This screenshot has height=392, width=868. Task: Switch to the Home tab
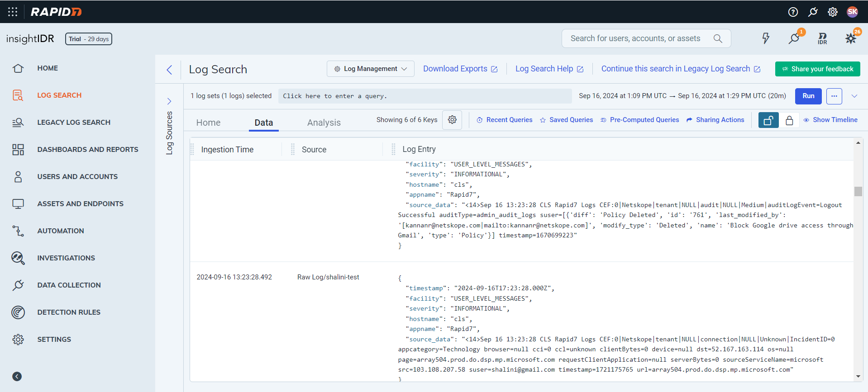tap(208, 123)
